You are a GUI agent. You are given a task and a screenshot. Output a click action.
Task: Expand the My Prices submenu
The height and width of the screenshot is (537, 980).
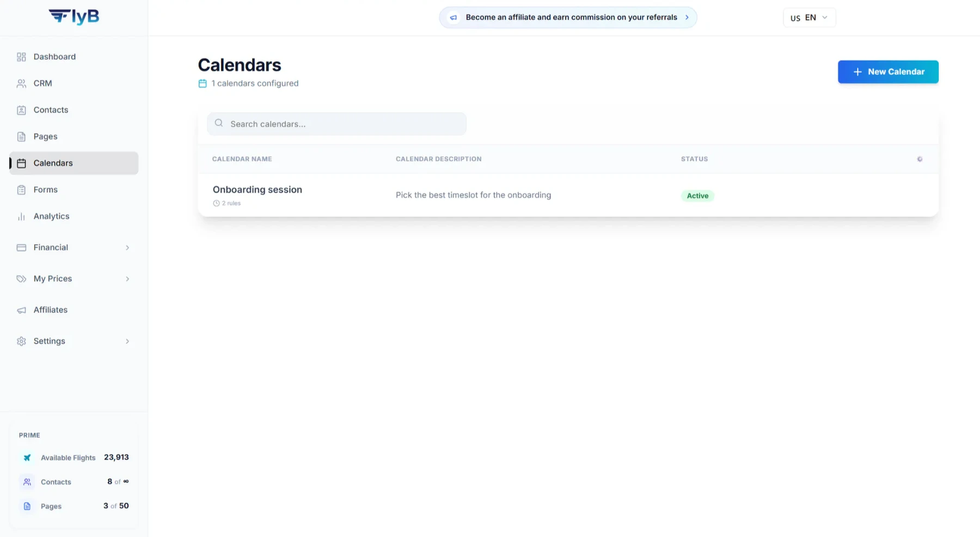point(73,279)
